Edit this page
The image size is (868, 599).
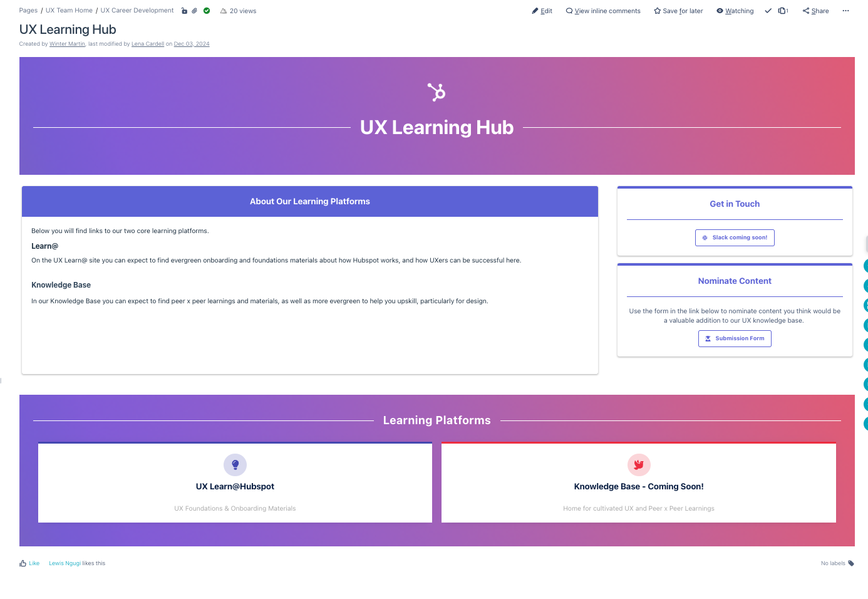[542, 11]
